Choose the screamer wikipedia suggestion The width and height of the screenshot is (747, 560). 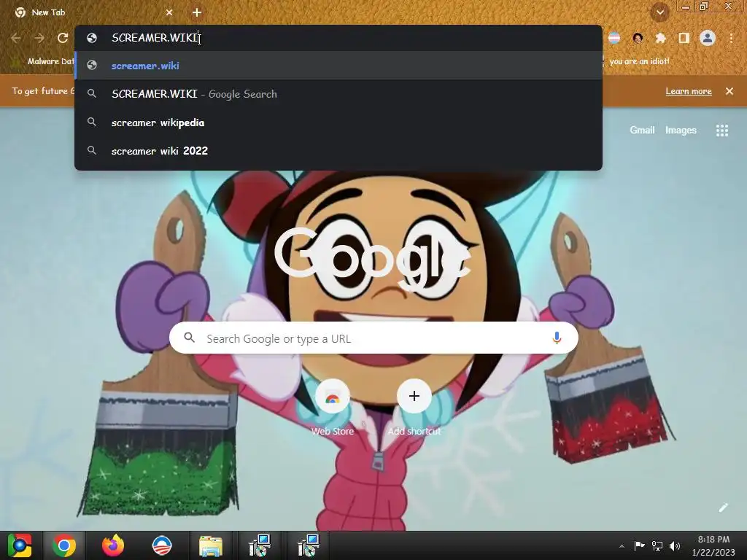tap(338, 122)
